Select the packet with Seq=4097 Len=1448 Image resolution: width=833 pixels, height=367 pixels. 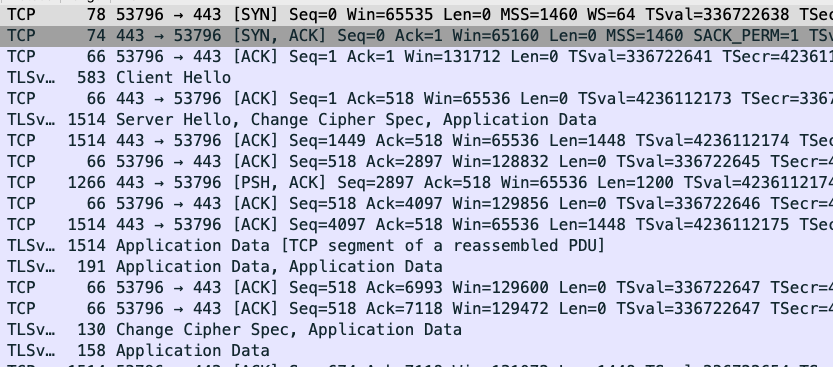[x=416, y=225]
